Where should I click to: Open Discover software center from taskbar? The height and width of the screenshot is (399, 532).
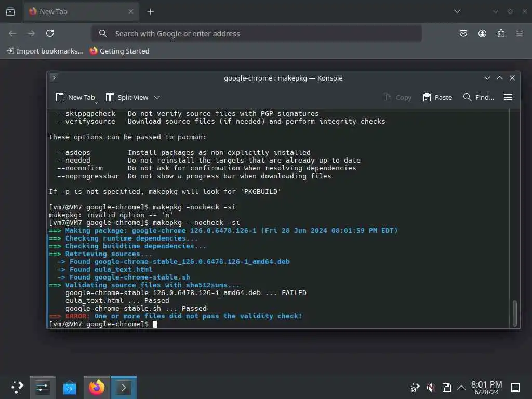tap(70, 387)
